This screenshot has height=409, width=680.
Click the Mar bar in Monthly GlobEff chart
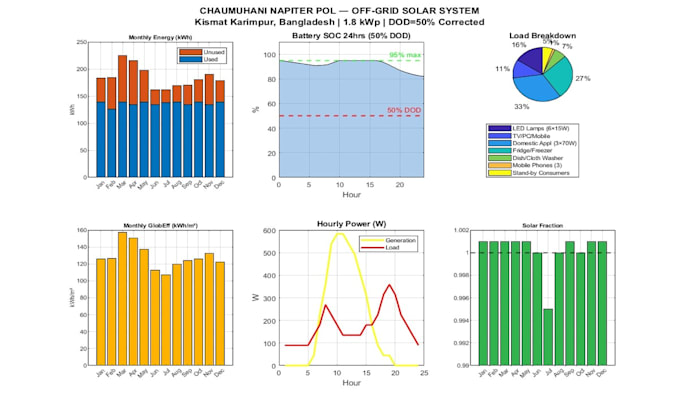123,299
